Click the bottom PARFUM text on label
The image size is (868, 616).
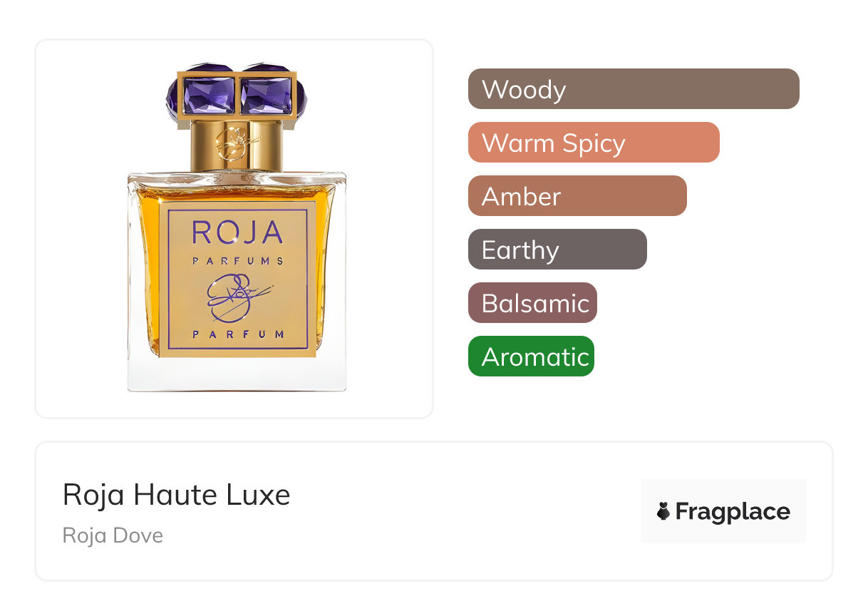pyautogui.click(x=238, y=334)
